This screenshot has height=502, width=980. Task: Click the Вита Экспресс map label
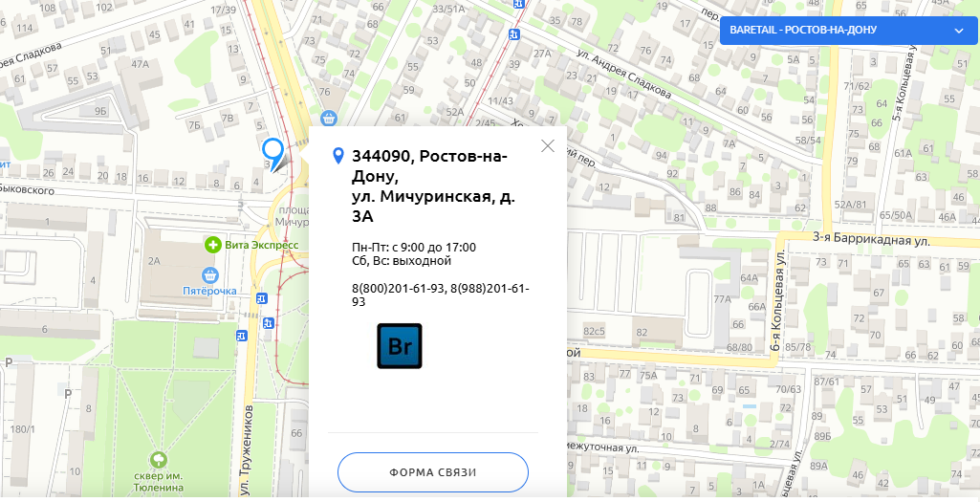[262, 246]
